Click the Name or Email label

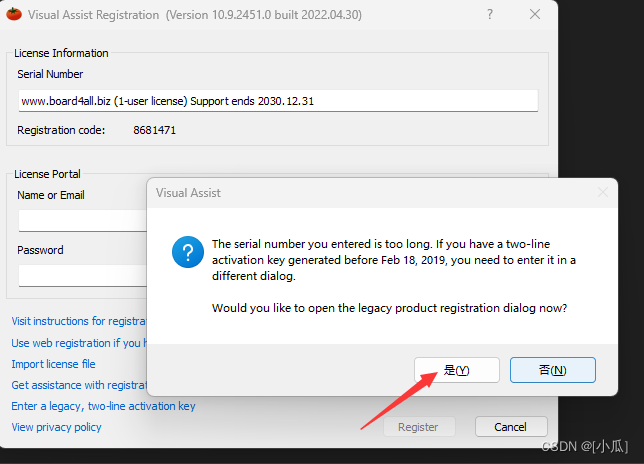(x=51, y=195)
